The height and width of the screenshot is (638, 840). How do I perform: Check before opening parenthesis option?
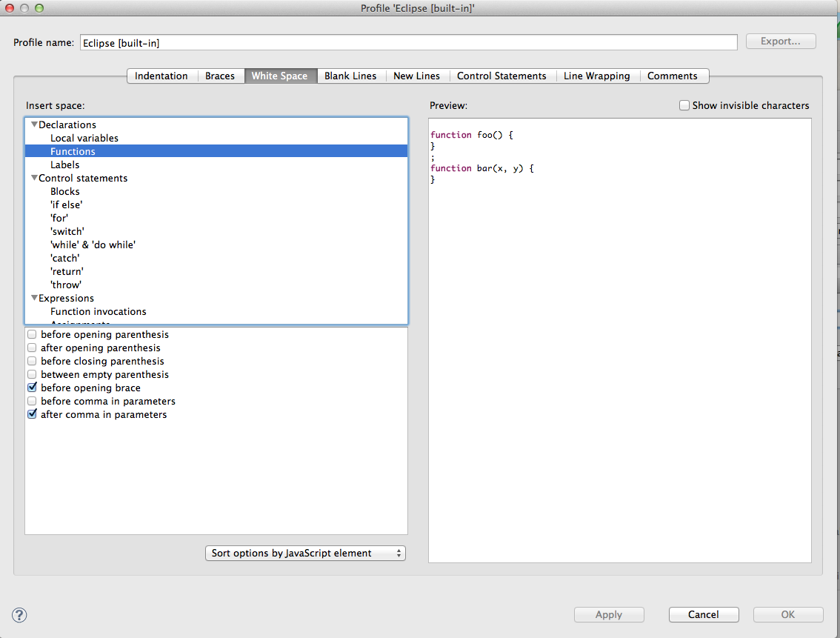(32, 335)
